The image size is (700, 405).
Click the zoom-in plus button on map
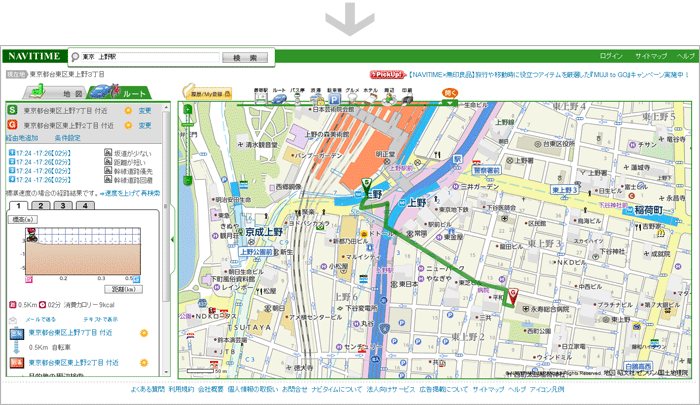tap(188, 110)
